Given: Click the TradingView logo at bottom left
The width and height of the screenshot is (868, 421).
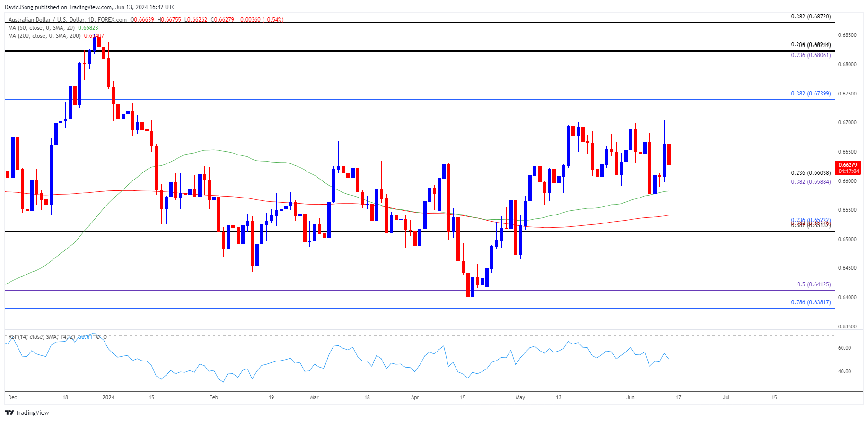Looking at the screenshot, I should [27, 412].
